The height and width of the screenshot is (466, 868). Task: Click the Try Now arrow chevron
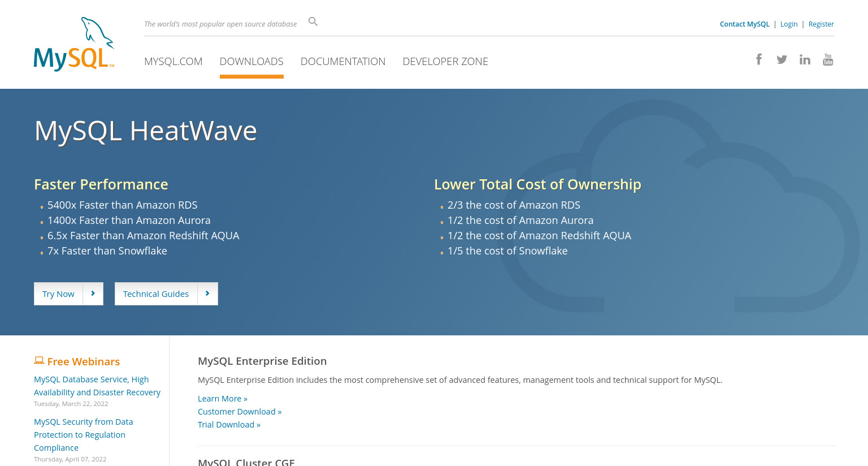(x=93, y=294)
